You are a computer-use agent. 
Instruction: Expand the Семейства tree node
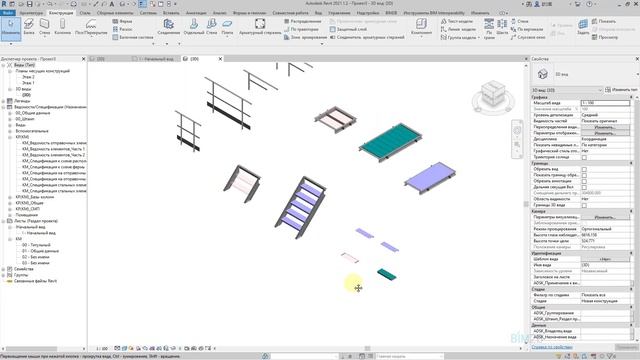coord(3,269)
